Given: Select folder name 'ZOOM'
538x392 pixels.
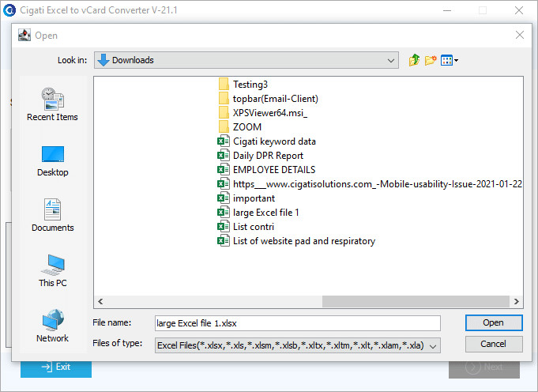Looking at the screenshot, I should click(x=247, y=127).
